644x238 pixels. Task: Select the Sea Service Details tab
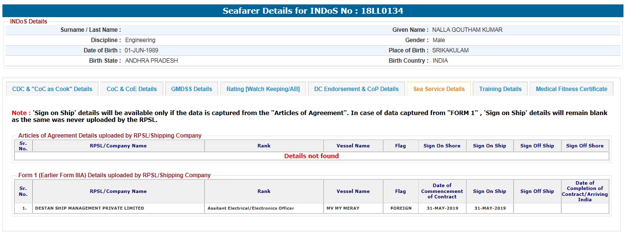click(x=439, y=89)
